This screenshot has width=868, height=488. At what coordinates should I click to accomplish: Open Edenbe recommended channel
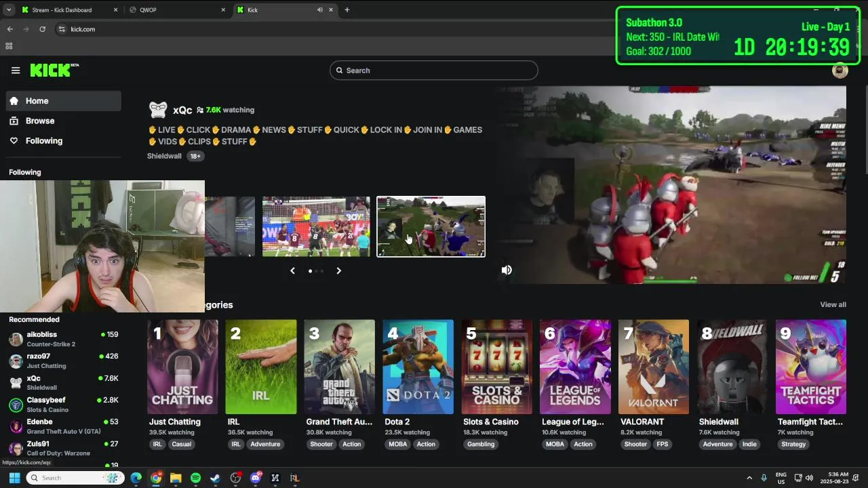pyautogui.click(x=64, y=426)
